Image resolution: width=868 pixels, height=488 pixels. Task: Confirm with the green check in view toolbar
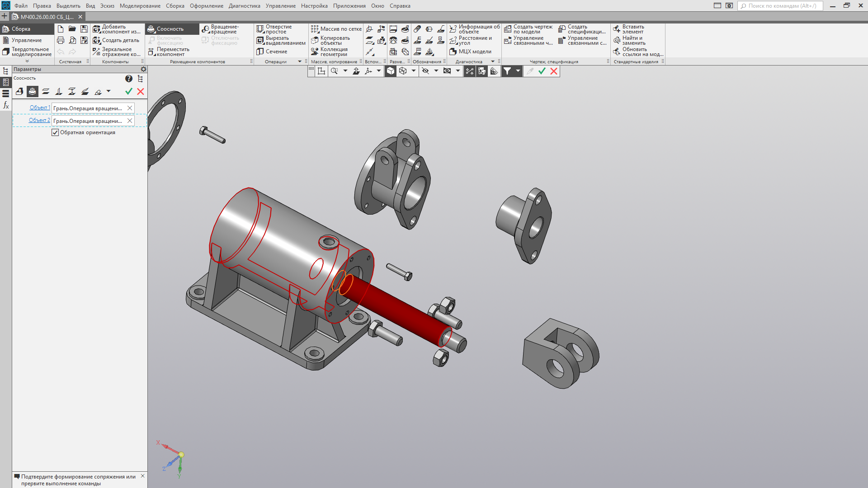pos(542,71)
